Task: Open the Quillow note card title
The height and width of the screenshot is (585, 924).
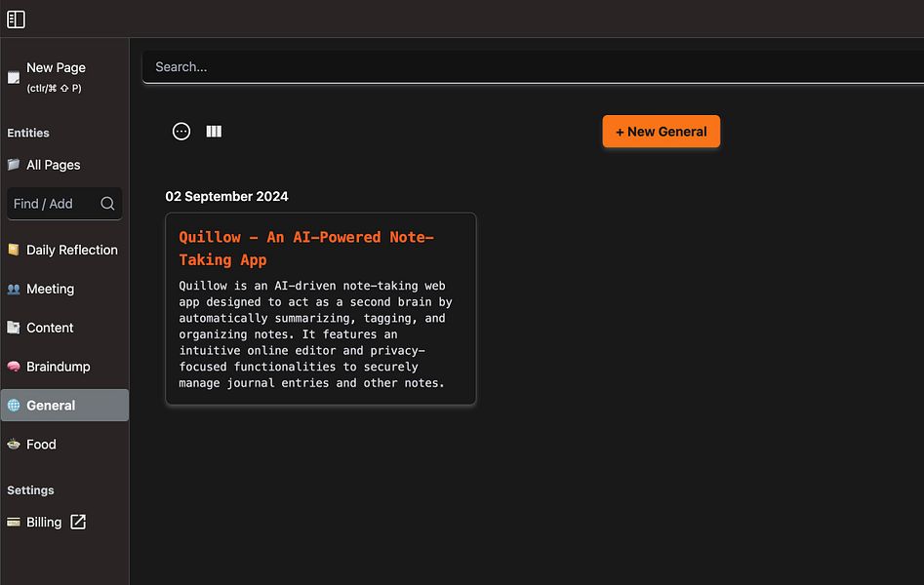Action: point(306,249)
